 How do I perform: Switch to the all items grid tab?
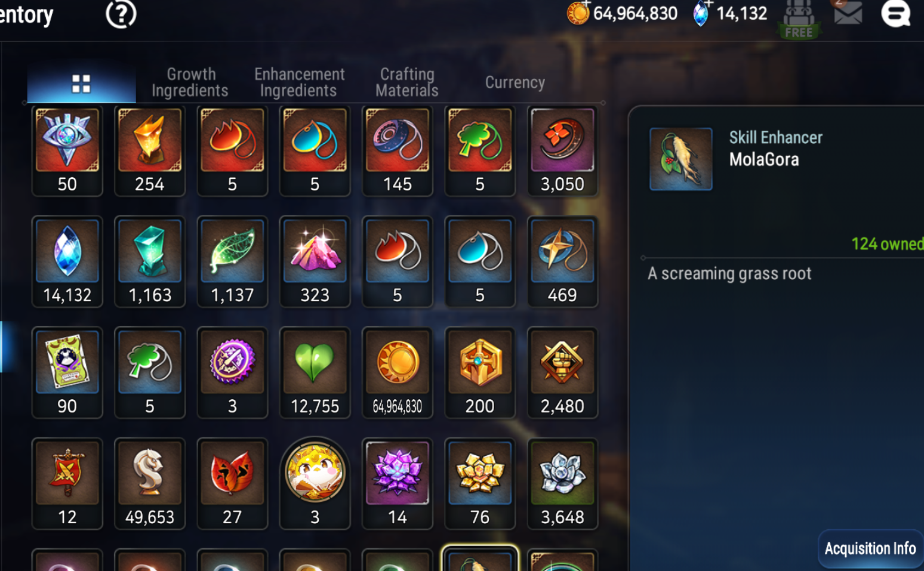click(81, 84)
